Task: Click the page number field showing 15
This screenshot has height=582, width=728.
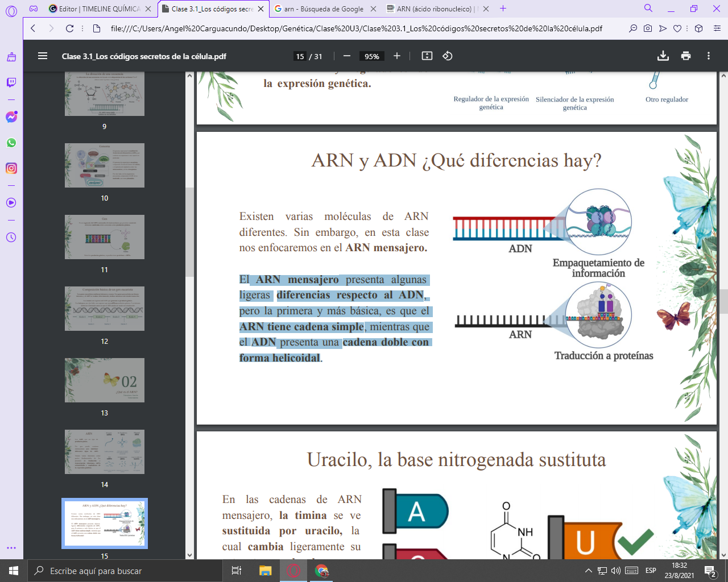Action: coord(300,56)
